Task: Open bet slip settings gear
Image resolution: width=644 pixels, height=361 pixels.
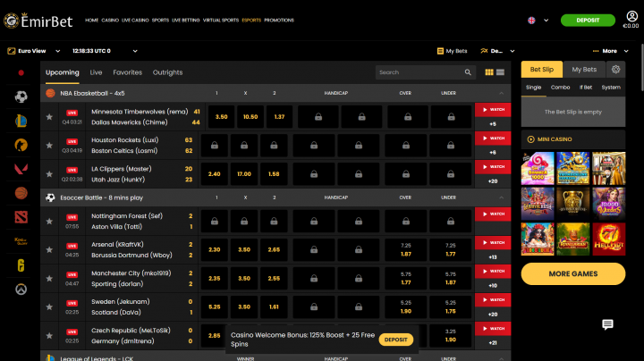Action: (615, 70)
